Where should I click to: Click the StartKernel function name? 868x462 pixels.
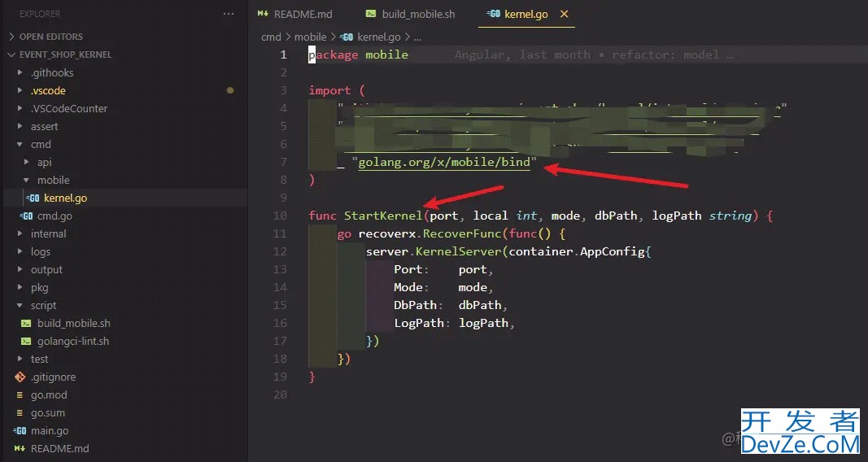383,216
